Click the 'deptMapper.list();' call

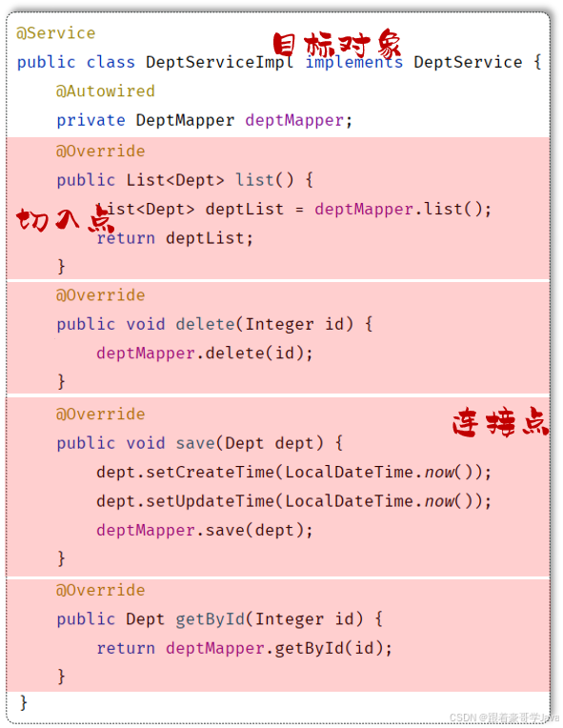[x=403, y=209]
